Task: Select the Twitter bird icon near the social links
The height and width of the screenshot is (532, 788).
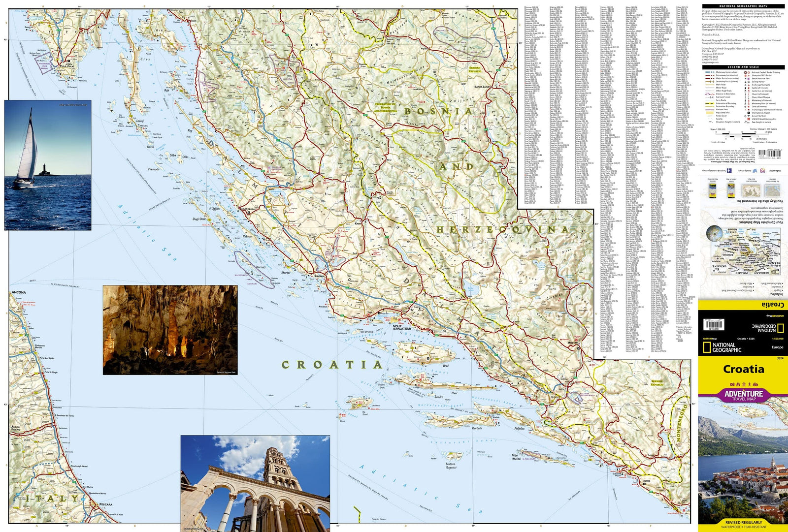Action: pos(755,169)
